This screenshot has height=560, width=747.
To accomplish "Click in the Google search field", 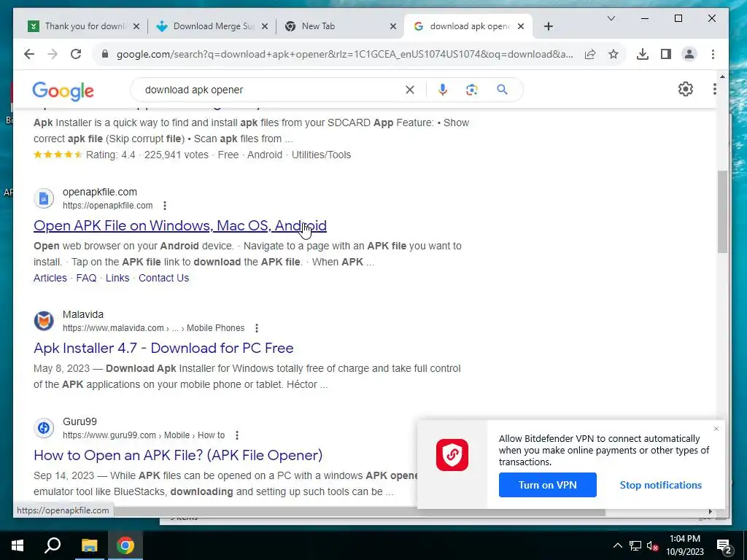I will coord(271,90).
